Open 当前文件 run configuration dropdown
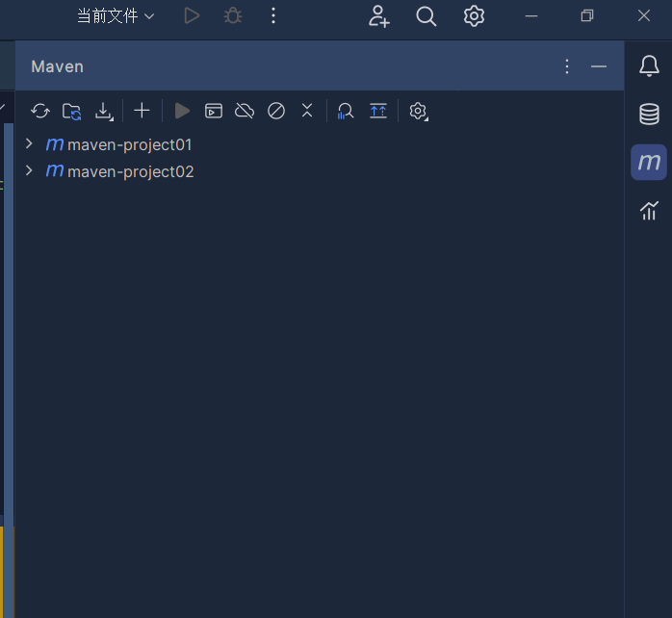The width and height of the screenshot is (672, 618). tap(116, 16)
